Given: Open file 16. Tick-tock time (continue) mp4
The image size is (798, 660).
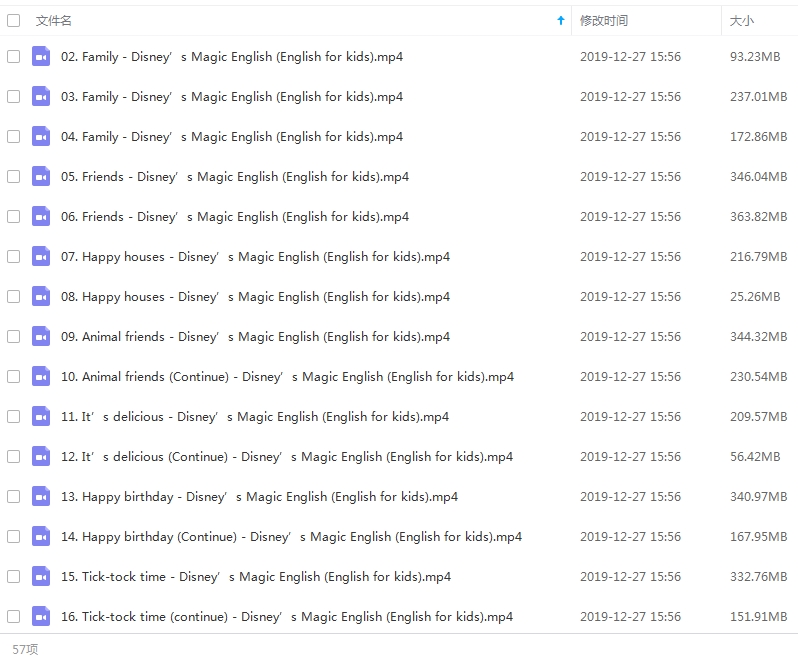Looking at the screenshot, I should [287, 617].
